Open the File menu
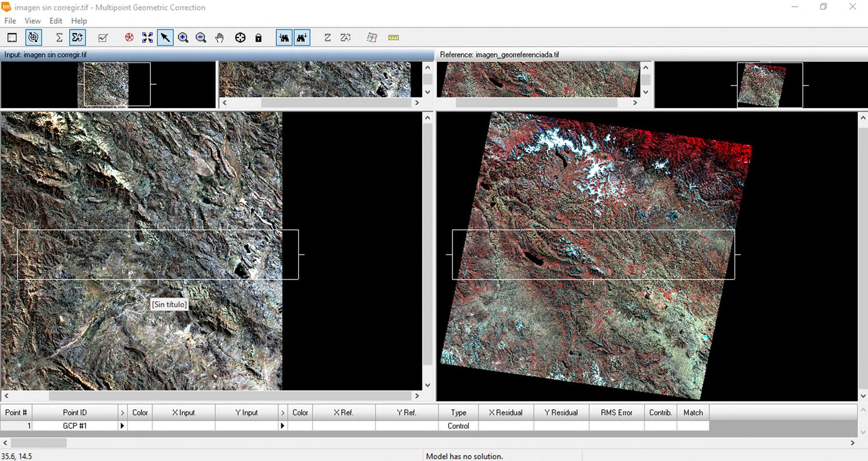 point(10,21)
